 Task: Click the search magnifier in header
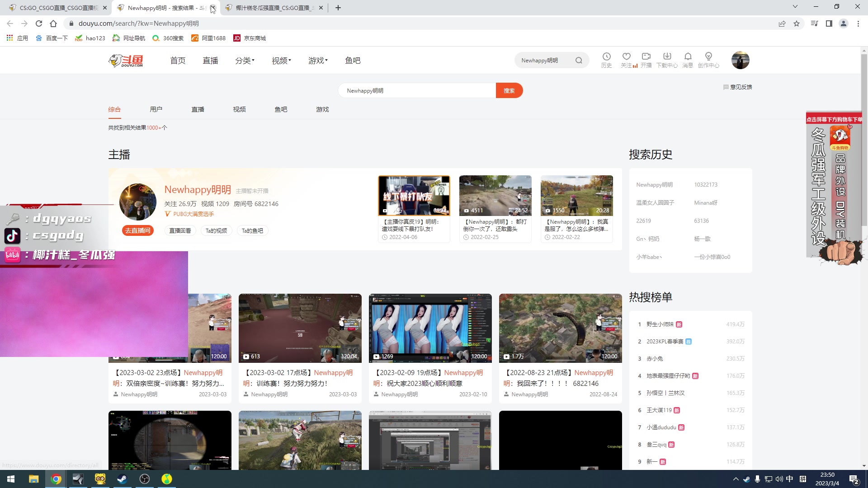click(x=579, y=61)
